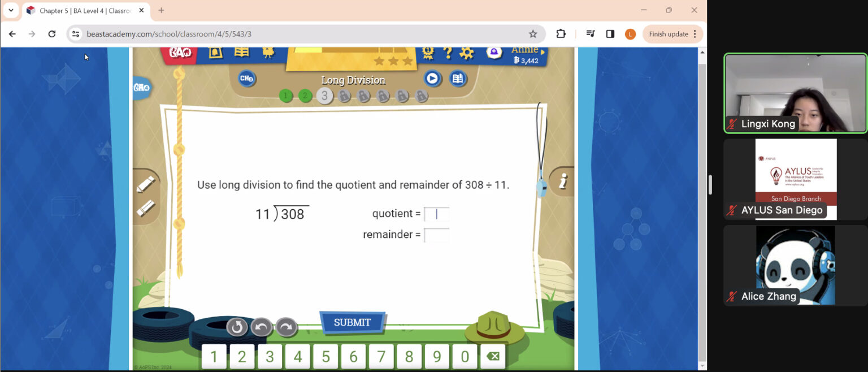868x372 pixels.
Task: Click the first locked problem circle
Action: (344, 96)
